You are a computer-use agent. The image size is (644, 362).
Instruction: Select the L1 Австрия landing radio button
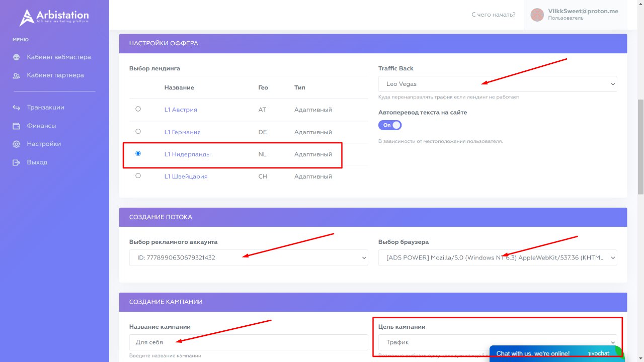(x=138, y=109)
